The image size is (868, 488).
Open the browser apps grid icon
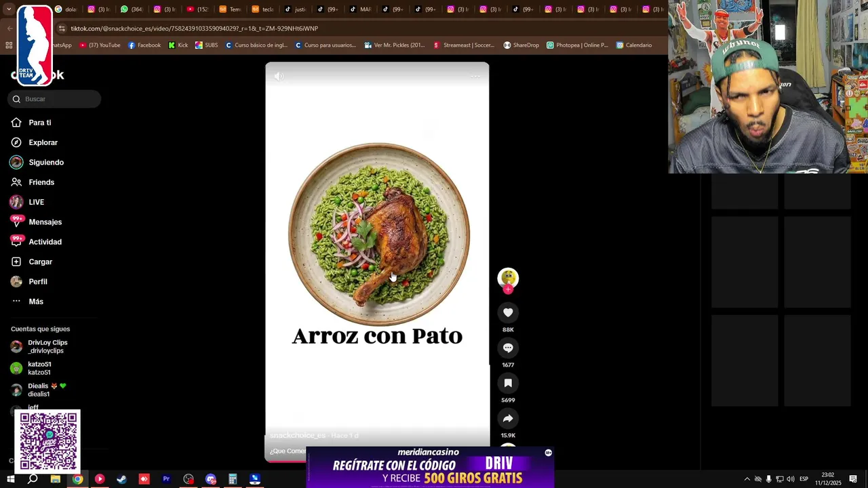(x=9, y=45)
